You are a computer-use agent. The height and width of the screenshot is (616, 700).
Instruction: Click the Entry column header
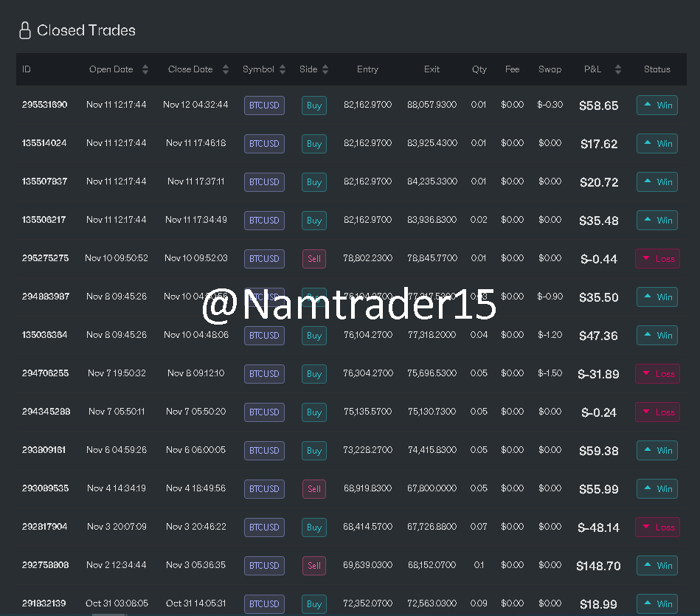pos(367,69)
